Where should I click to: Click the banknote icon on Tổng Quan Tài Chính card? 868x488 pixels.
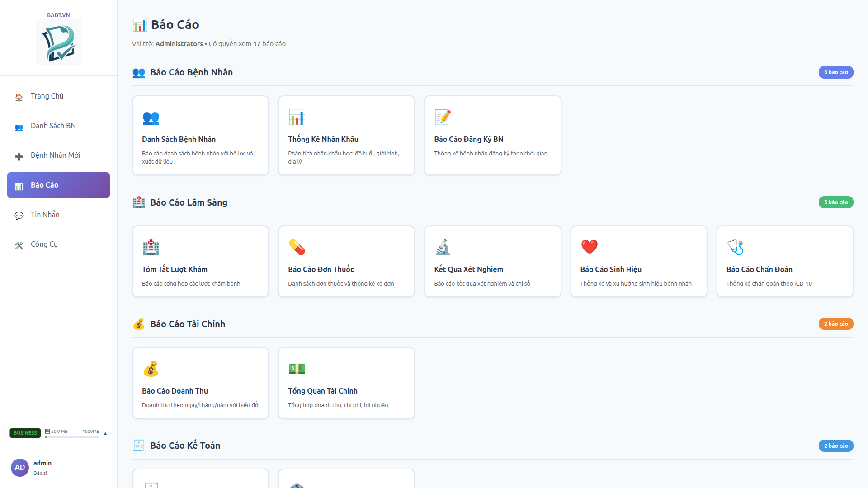(x=297, y=369)
